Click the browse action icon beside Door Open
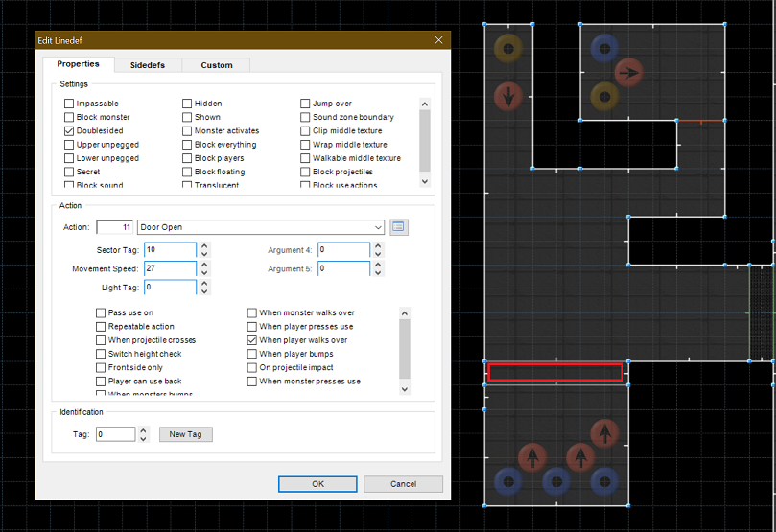This screenshot has height=532, width=776. pyautogui.click(x=399, y=227)
